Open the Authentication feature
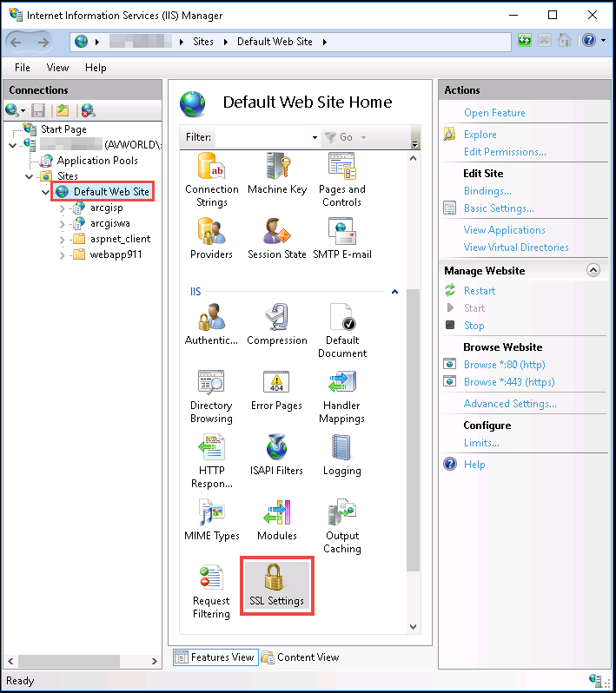616x693 pixels. [x=211, y=325]
